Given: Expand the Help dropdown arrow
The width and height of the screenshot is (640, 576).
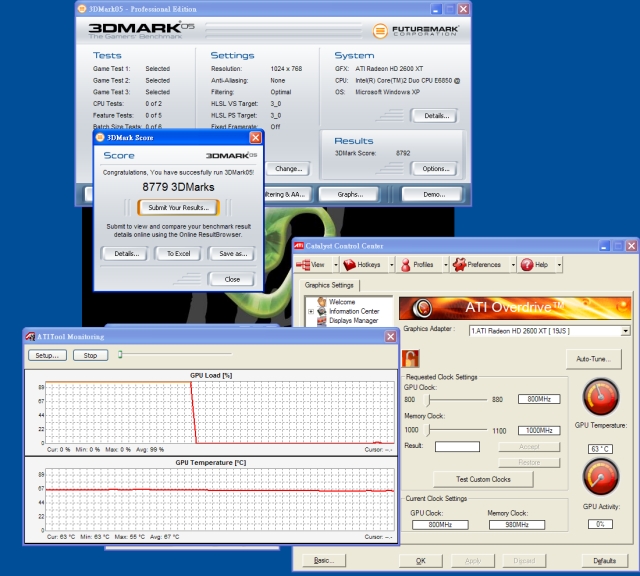Looking at the screenshot, I should [x=559, y=265].
